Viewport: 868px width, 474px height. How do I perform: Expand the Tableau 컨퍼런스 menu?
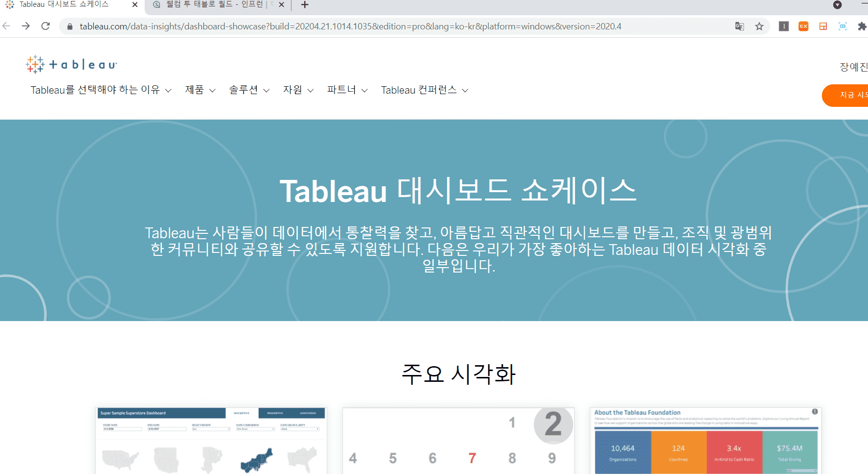tap(424, 90)
